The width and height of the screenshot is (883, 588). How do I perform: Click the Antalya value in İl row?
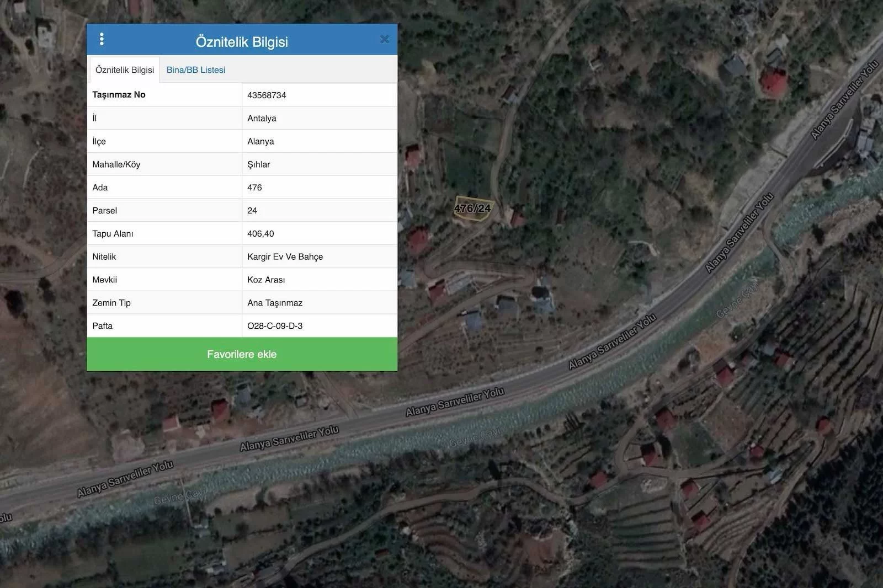click(262, 118)
